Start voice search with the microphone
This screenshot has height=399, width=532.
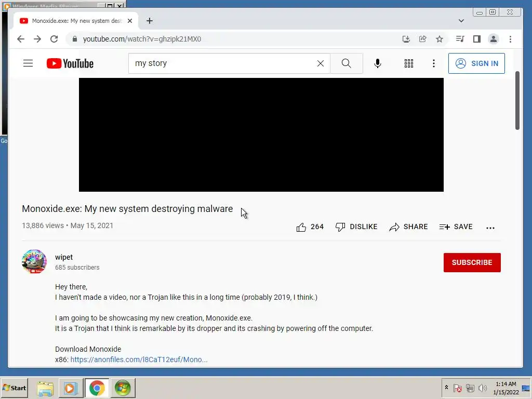click(x=378, y=63)
